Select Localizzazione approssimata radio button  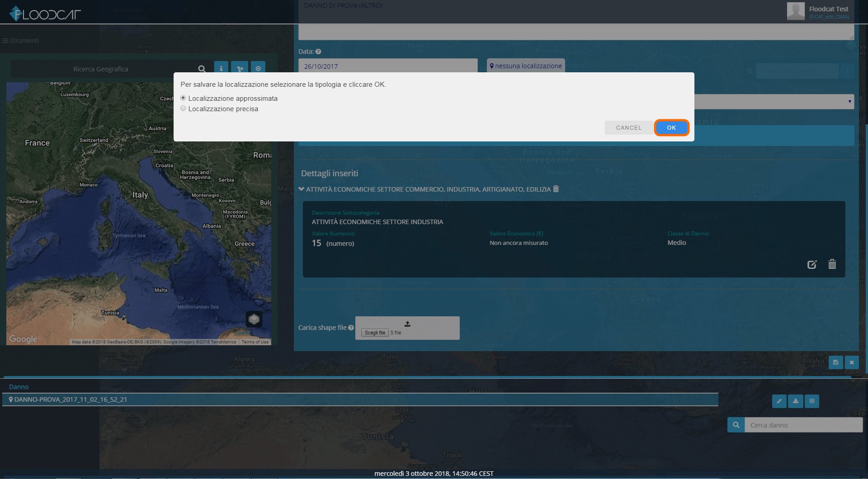click(x=183, y=98)
